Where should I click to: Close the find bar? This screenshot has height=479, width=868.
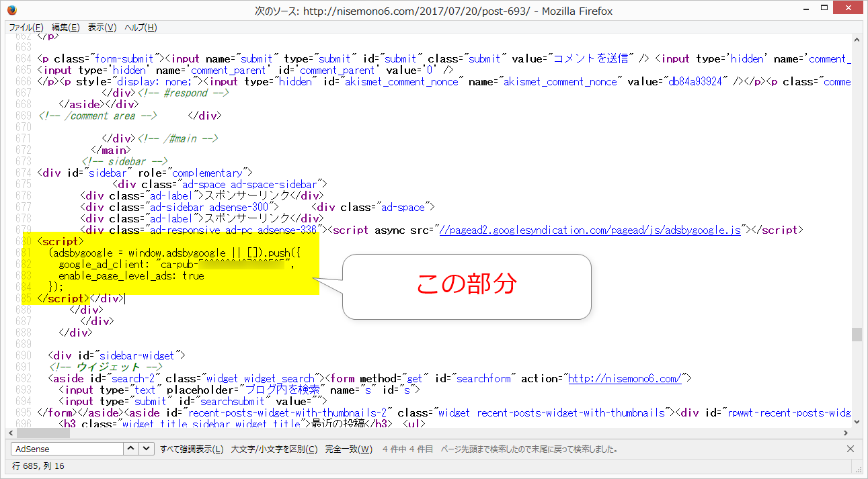(x=851, y=449)
